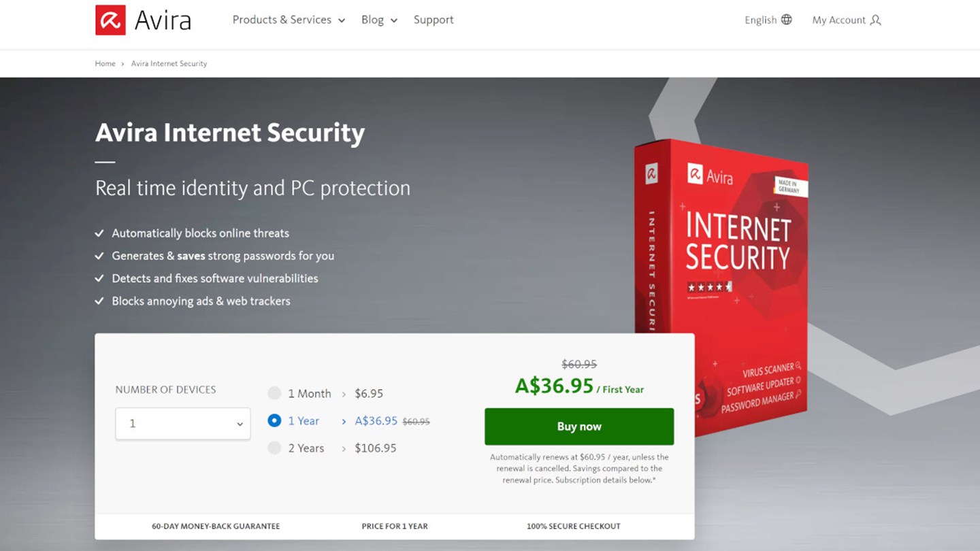Select the 1 Year billing option

(x=275, y=420)
